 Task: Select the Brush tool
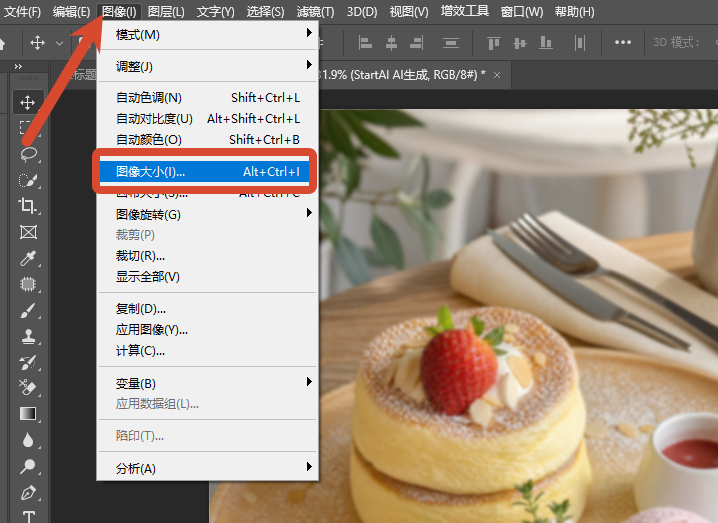point(28,311)
